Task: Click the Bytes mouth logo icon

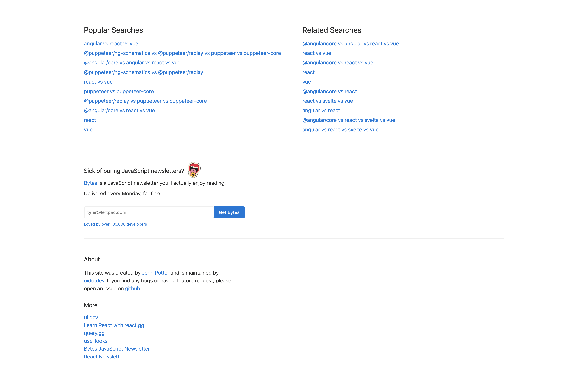Action: click(x=194, y=170)
